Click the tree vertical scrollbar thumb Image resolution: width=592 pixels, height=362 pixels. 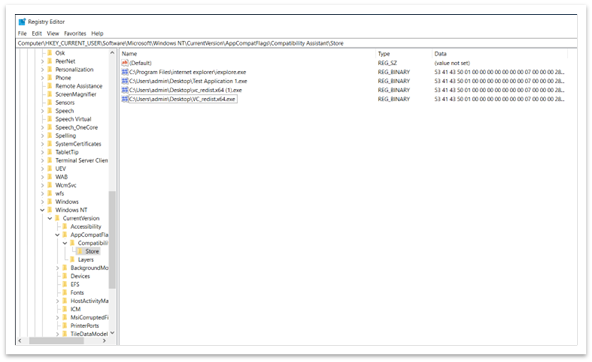click(x=112, y=240)
